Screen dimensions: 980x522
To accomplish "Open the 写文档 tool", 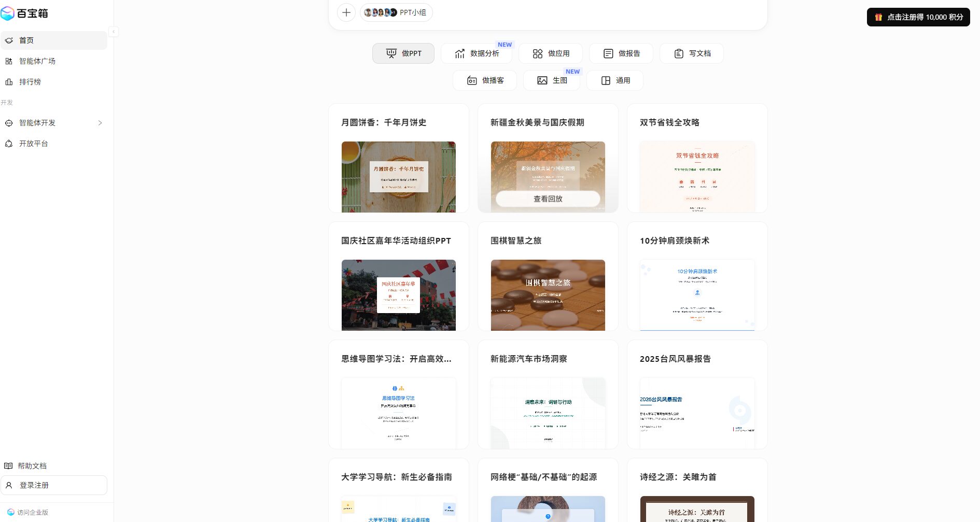I will pos(692,53).
